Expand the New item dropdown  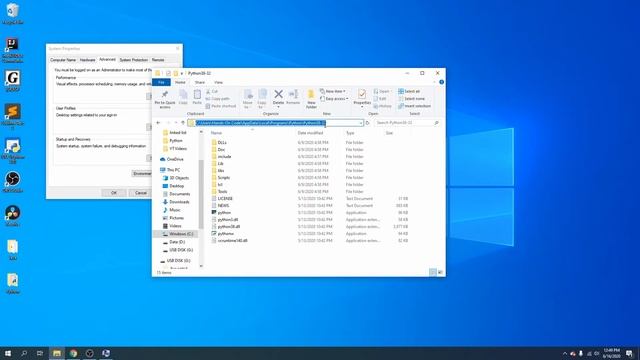[333, 91]
